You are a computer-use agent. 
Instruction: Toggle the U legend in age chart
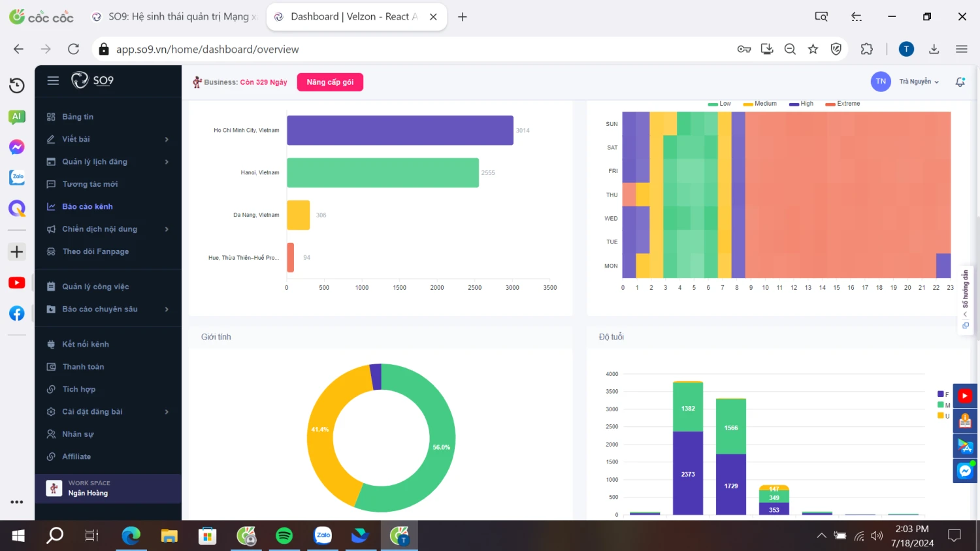944,415
